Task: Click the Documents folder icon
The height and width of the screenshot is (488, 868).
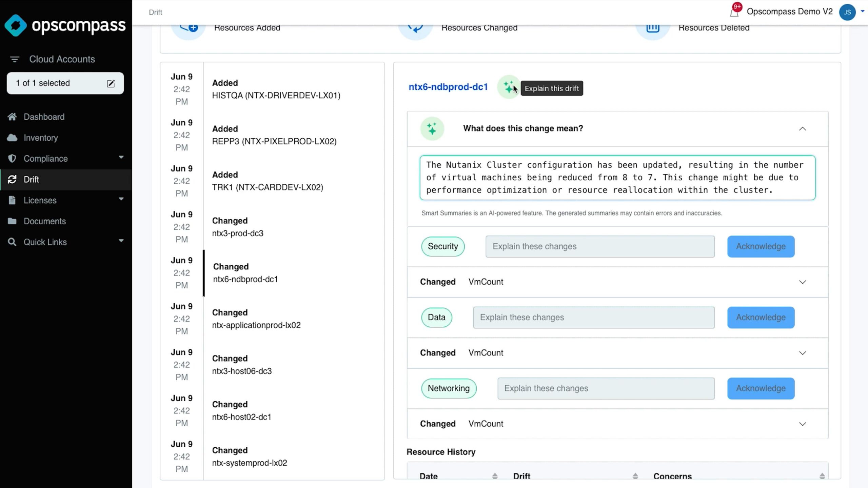Action: [x=12, y=221]
